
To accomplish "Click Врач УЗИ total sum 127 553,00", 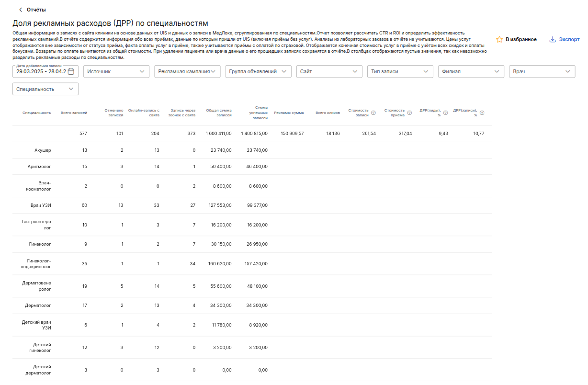I will coord(221,205).
